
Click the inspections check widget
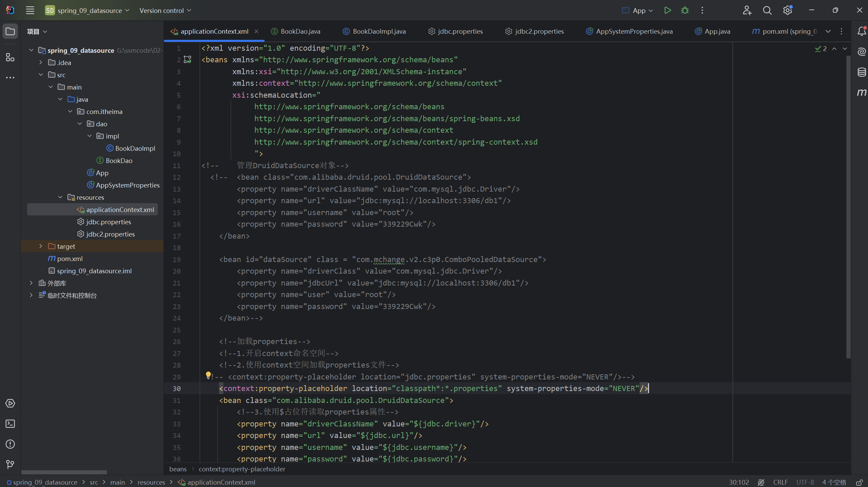pyautogui.click(x=821, y=49)
